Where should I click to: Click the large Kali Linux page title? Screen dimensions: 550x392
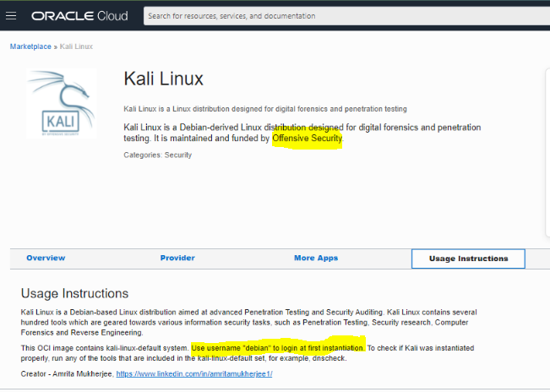tap(163, 79)
